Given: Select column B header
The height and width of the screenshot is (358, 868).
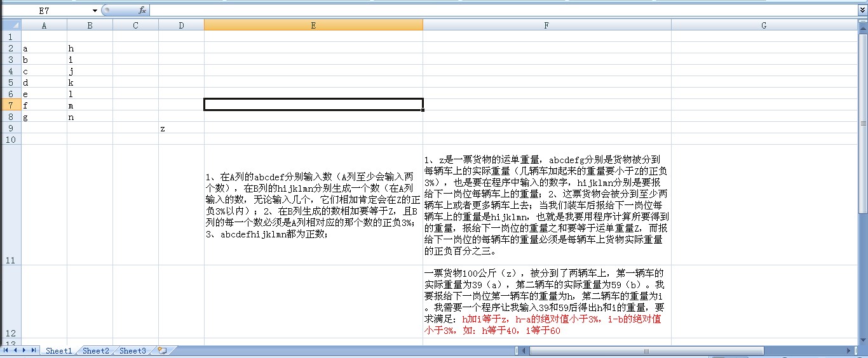Looking at the screenshot, I should [x=90, y=25].
